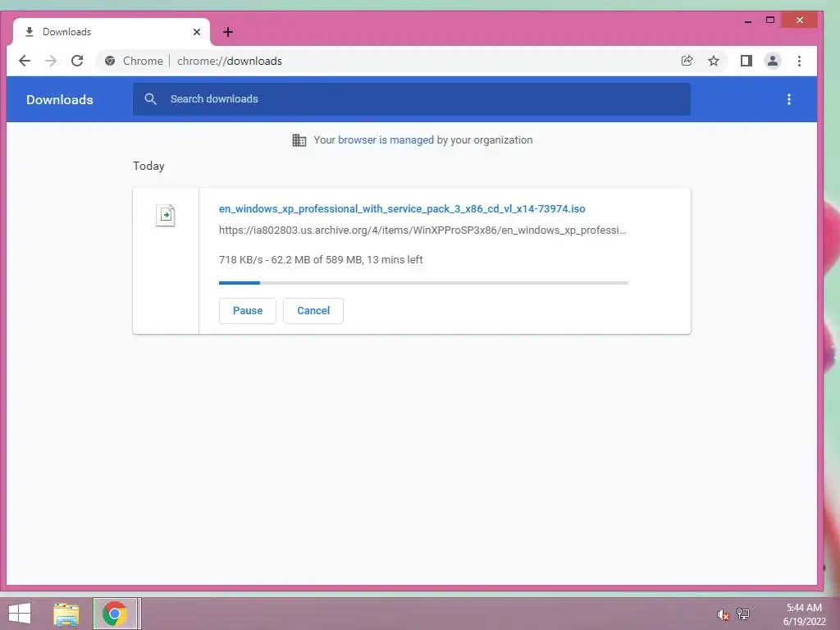Viewport: 840px width, 630px height.
Task: Click the Today date heading
Action: point(148,166)
